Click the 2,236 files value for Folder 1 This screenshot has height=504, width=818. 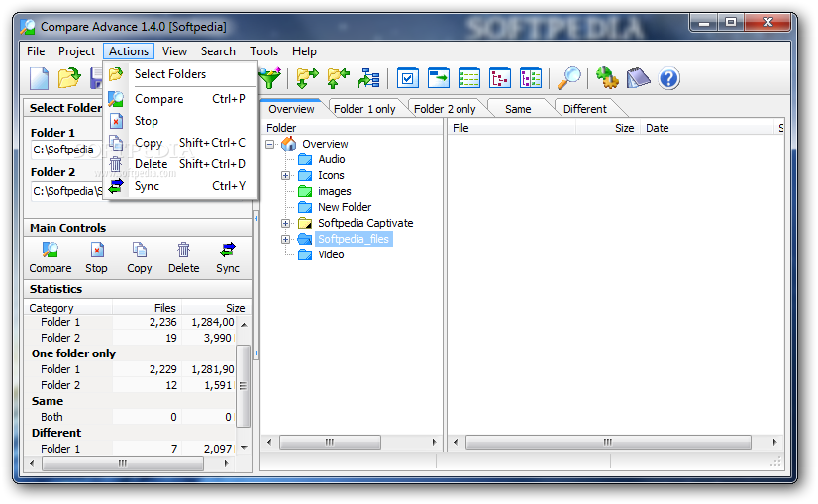[162, 322]
